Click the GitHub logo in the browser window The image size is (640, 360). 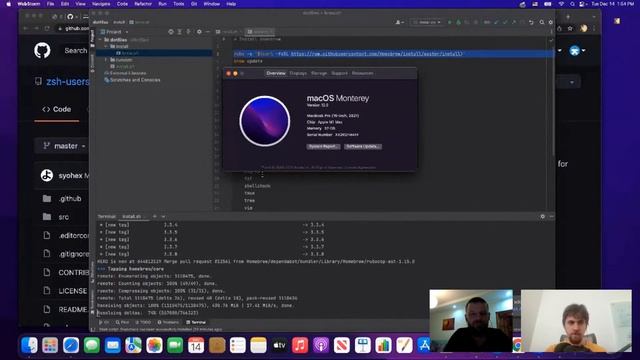pos(42,51)
